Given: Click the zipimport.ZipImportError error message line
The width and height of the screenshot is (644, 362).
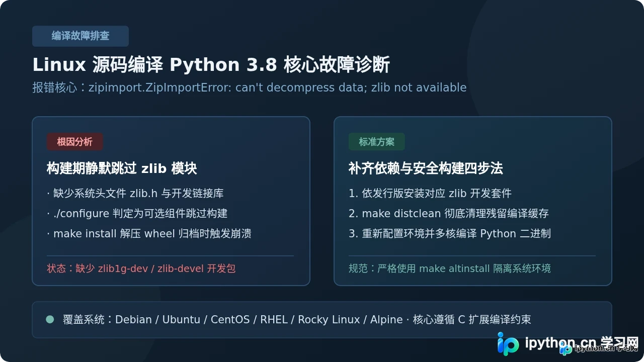Looking at the screenshot, I should click(250, 87).
